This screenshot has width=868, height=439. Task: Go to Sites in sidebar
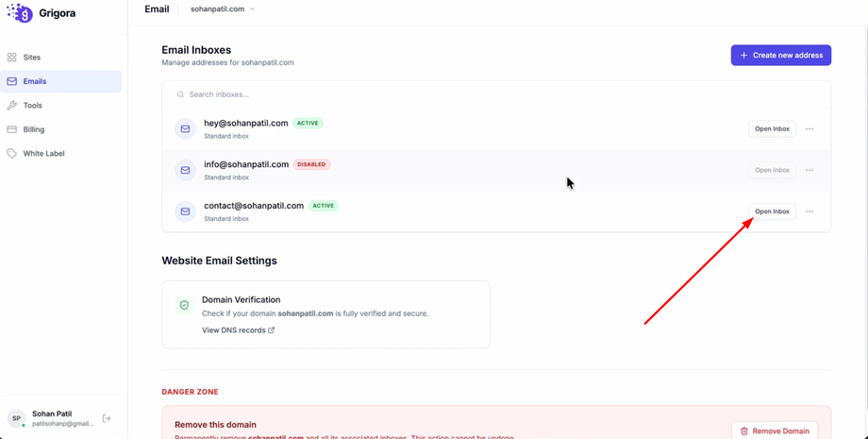(32, 58)
